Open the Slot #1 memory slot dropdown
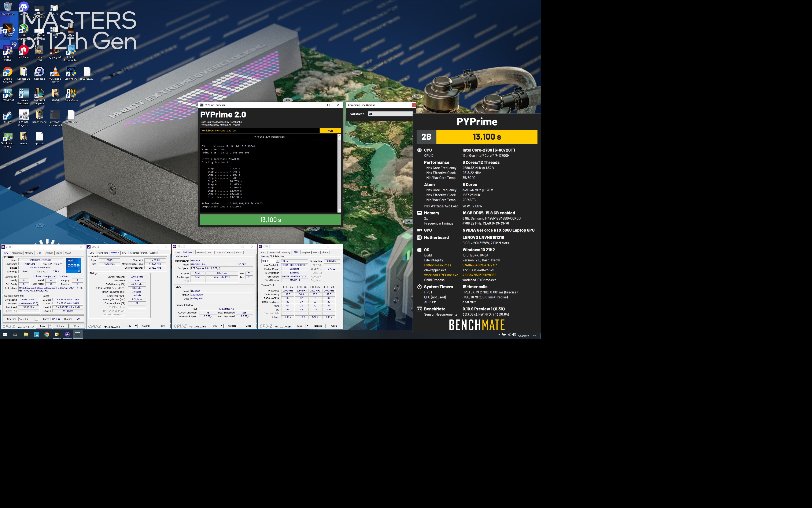This screenshot has height=508, width=812. click(x=270, y=261)
